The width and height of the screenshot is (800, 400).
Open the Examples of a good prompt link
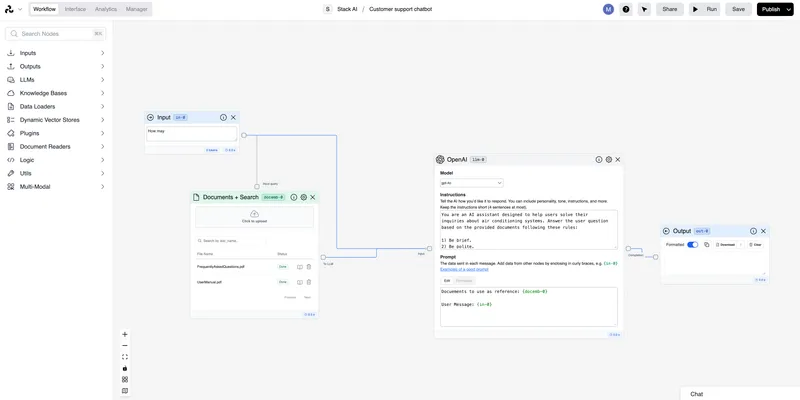pos(464,269)
